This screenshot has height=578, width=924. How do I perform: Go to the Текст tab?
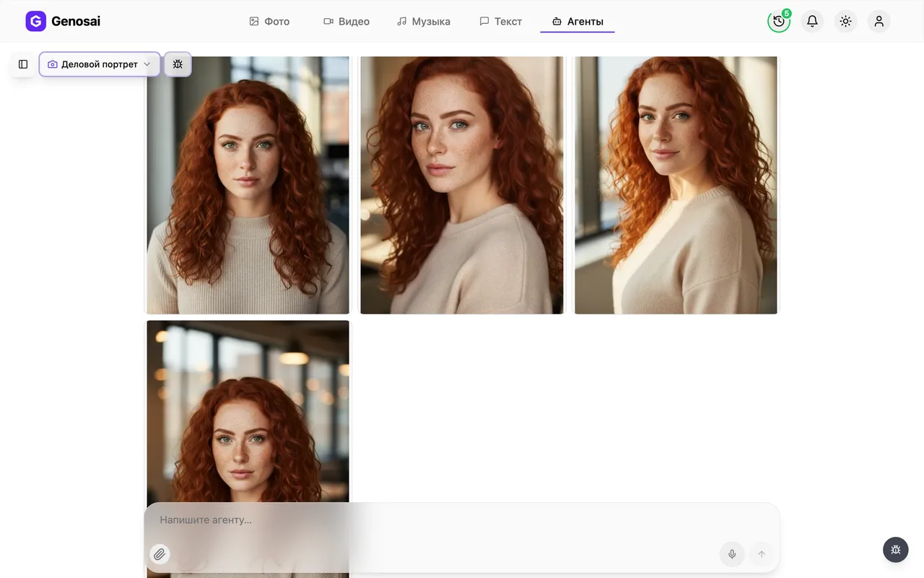click(x=501, y=22)
